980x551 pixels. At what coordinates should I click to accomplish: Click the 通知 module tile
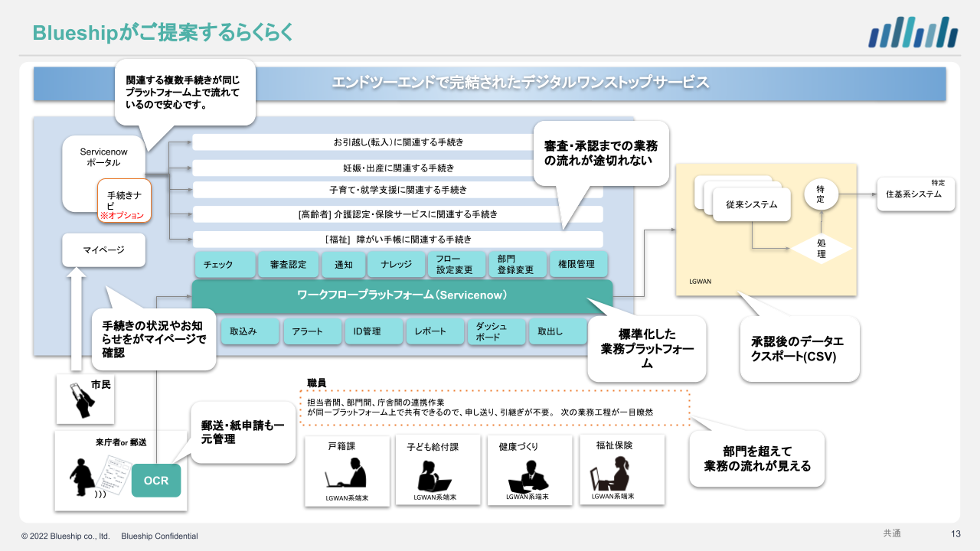[x=342, y=264]
